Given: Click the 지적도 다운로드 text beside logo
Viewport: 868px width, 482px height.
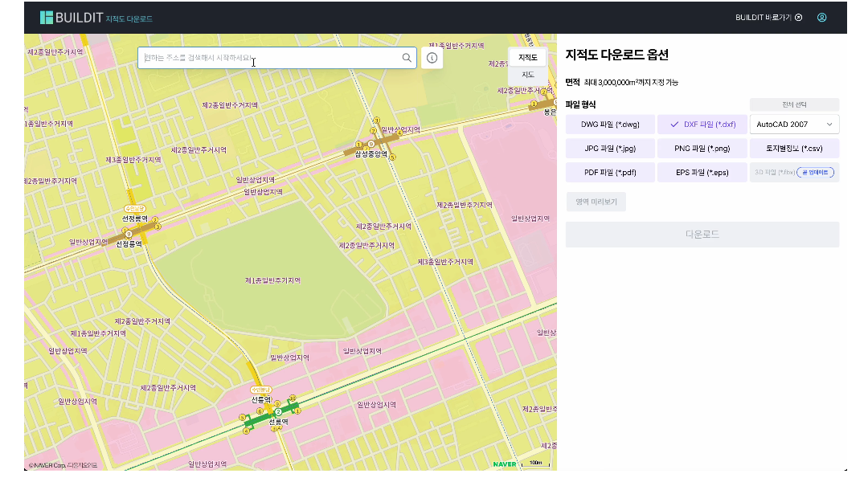Looking at the screenshot, I should (129, 18).
